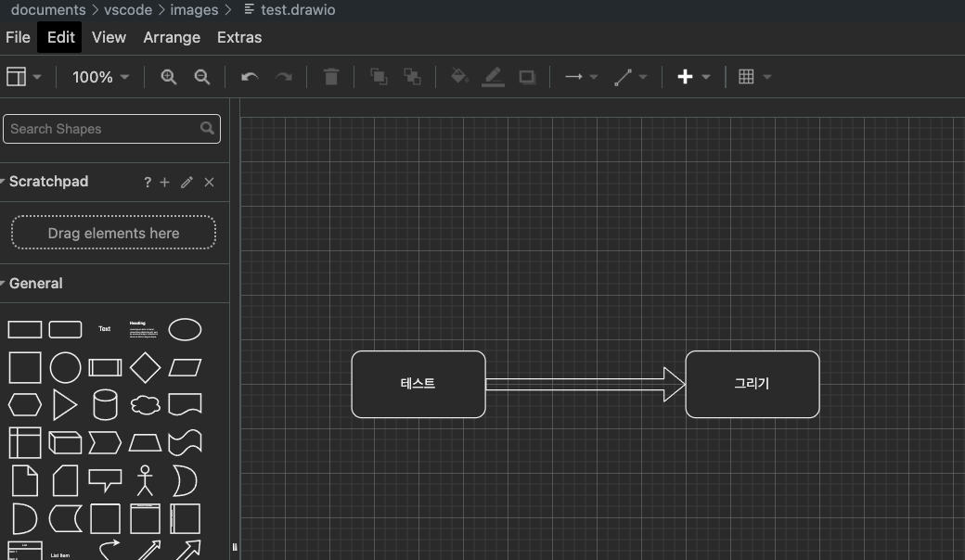The width and height of the screenshot is (965, 560).
Task: Click the Delete trash can icon
Action: point(330,77)
